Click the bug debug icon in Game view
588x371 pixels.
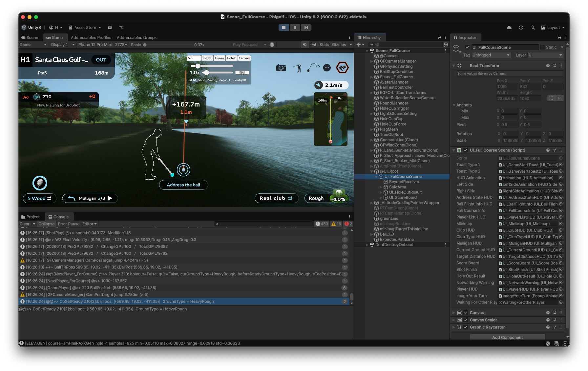[272, 45]
